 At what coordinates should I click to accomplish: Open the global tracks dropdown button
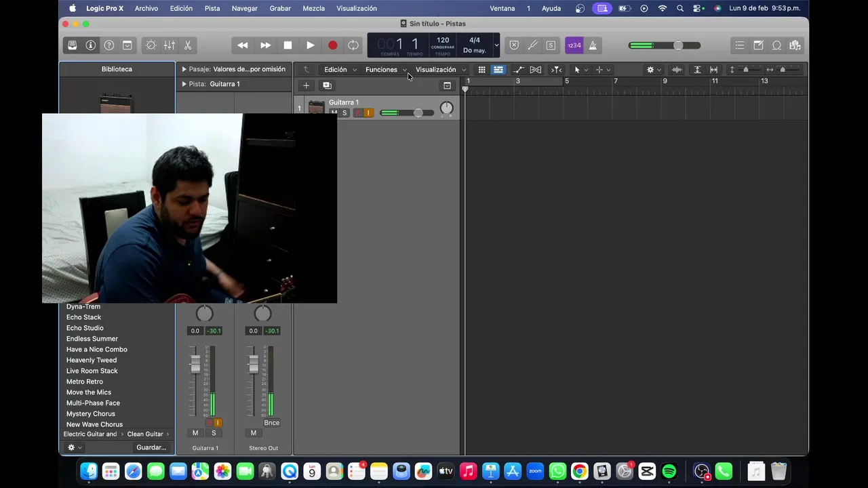point(447,85)
